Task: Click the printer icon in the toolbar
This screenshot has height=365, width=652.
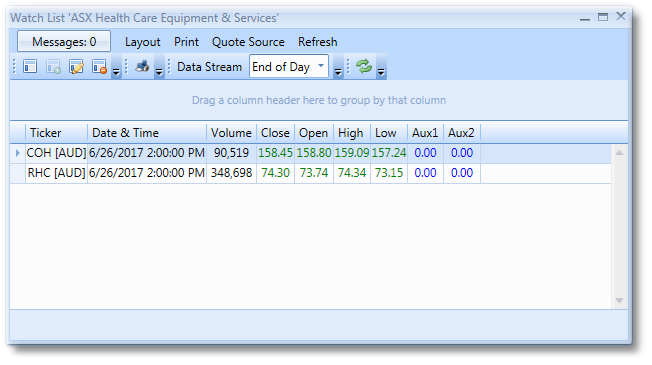Action: 142,66
